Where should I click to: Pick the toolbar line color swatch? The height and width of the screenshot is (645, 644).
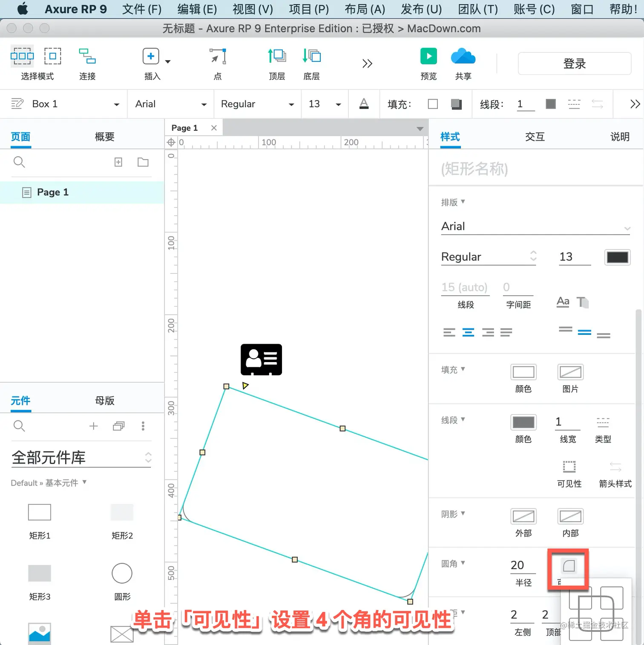pos(551,104)
